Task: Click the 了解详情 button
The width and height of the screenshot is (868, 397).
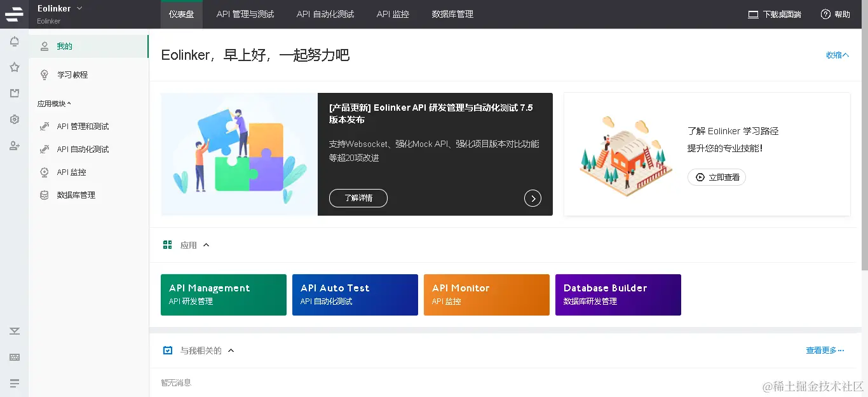Action: point(358,198)
